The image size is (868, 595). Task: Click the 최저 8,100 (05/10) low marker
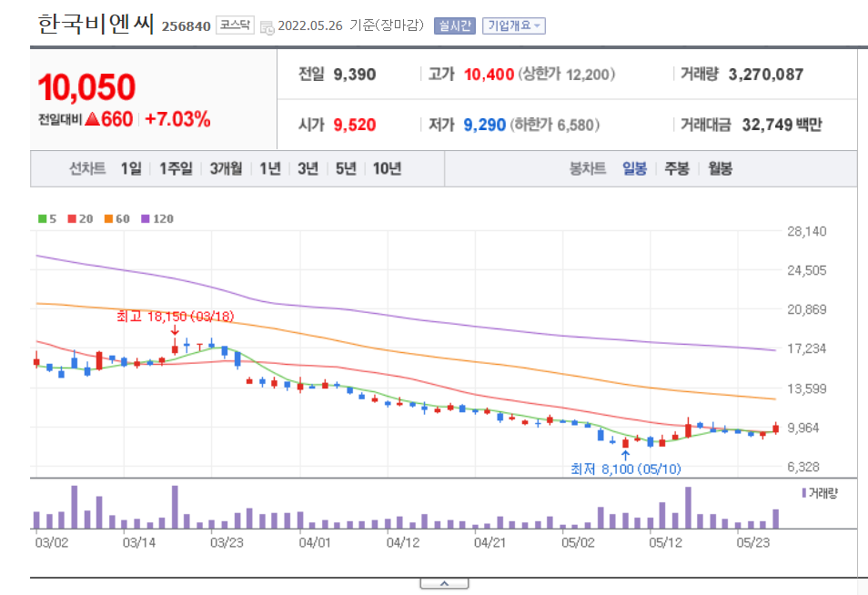point(626,469)
